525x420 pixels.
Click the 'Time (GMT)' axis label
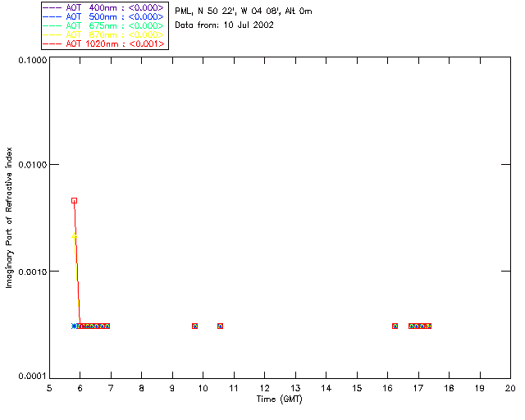point(280,399)
